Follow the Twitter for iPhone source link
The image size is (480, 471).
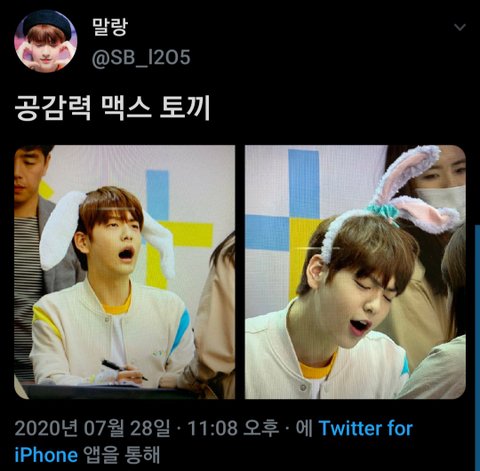click(x=366, y=428)
